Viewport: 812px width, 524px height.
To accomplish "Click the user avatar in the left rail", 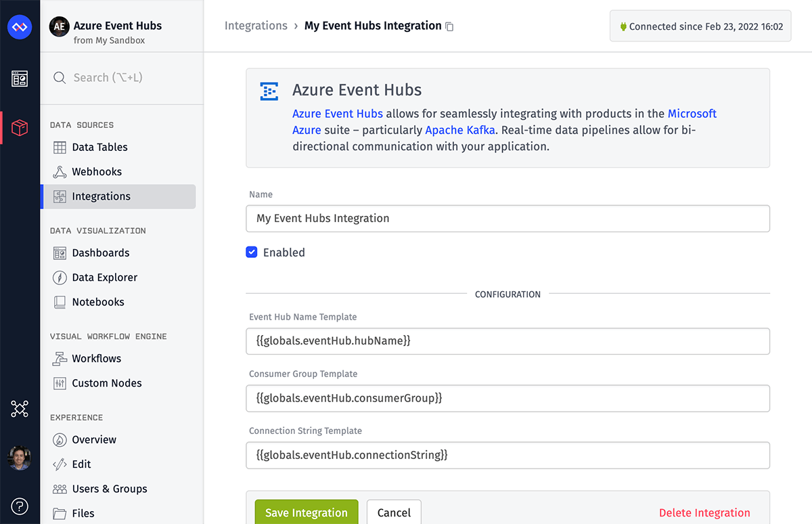I will (20, 458).
